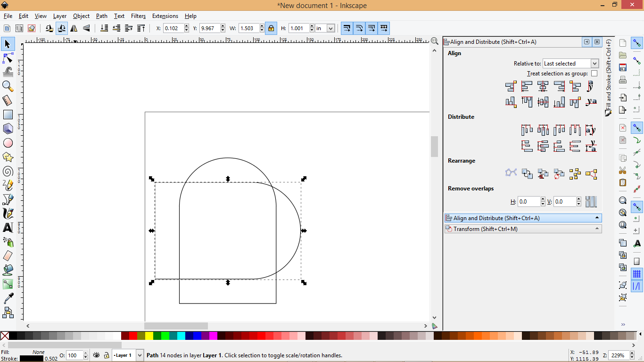Toggle the width/height lock

click(271, 28)
